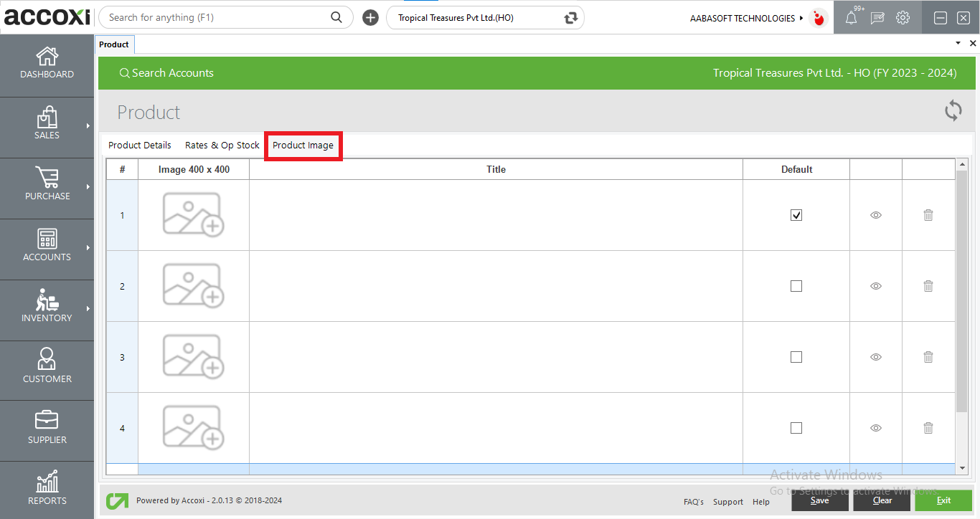Viewport: 980px width, 519px height.
Task: Delete image row 1 using trash icon
Action: 928,215
